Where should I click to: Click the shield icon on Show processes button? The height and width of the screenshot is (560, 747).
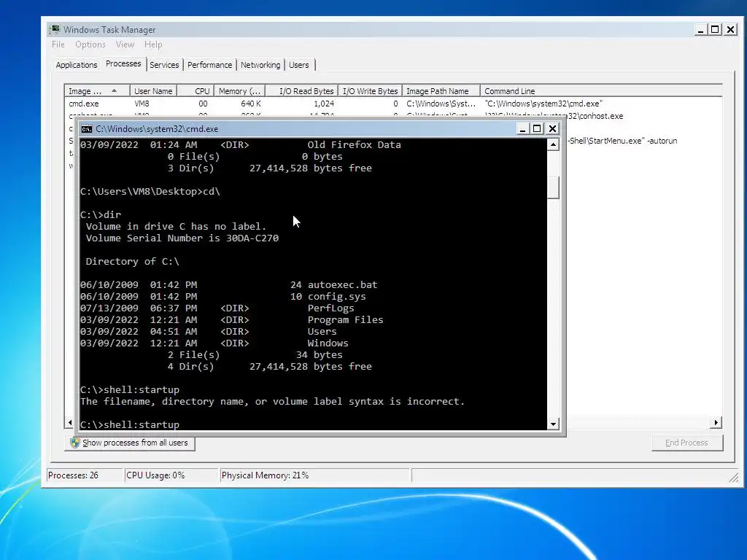coord(75,443)
